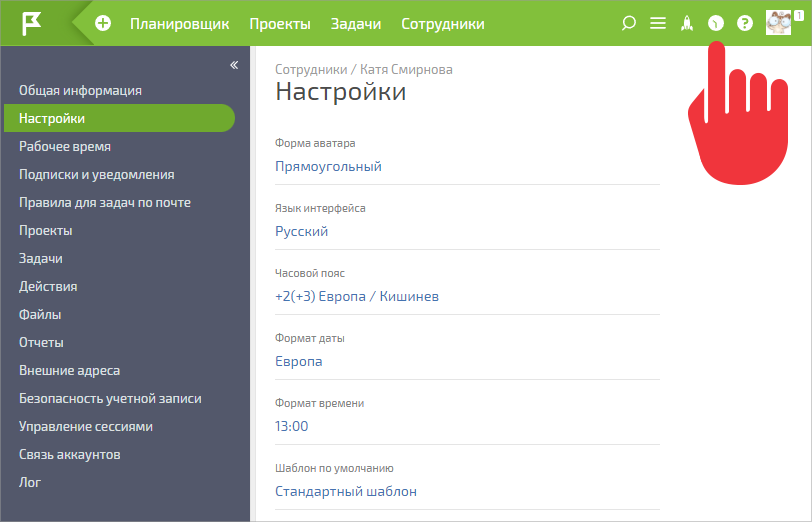The image size is (812, 522).
Task: Click the Шаблон по умолчанию label
Action: point(334,468)
